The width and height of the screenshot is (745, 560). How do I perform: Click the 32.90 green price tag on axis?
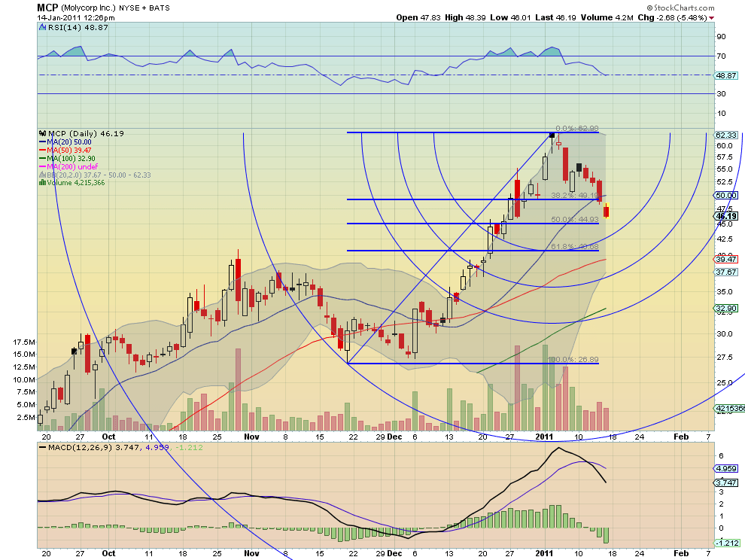coord(726,308)
